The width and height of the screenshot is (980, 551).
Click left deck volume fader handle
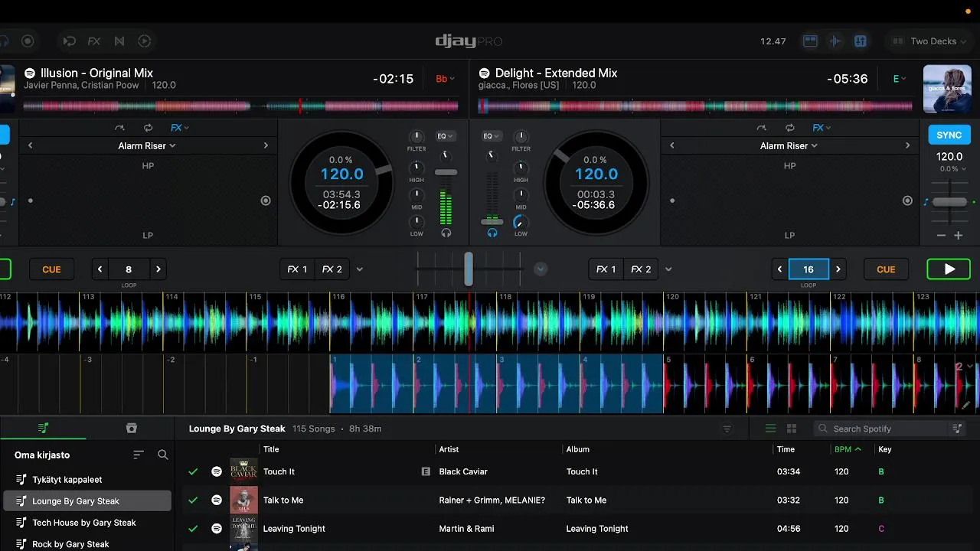coord(446,172)
